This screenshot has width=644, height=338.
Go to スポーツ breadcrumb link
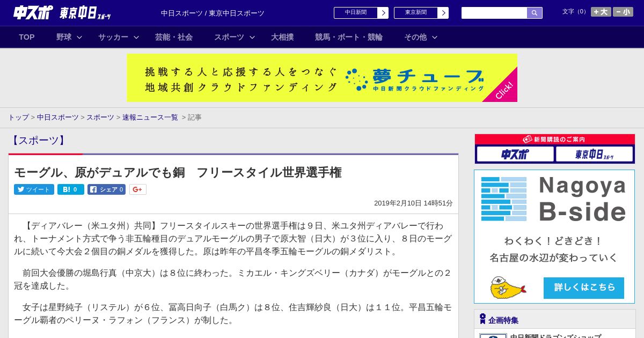click(100, 117)
